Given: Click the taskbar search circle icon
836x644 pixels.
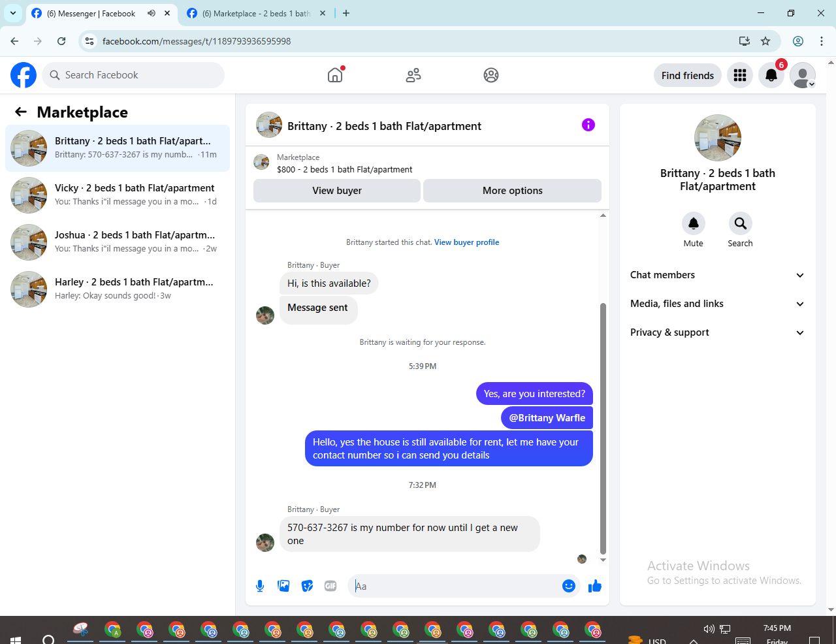Looking at the screenshot, I should click(x=48, y=639).
